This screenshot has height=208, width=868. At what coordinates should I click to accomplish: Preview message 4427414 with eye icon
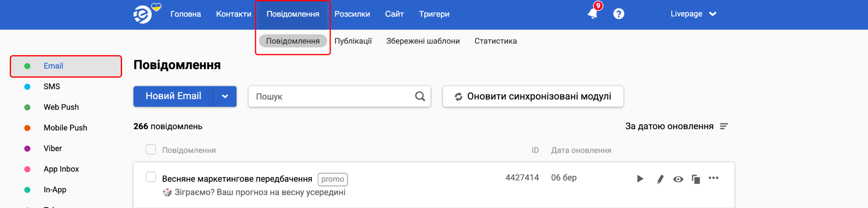pyautogui.click(x=678, y=179)
